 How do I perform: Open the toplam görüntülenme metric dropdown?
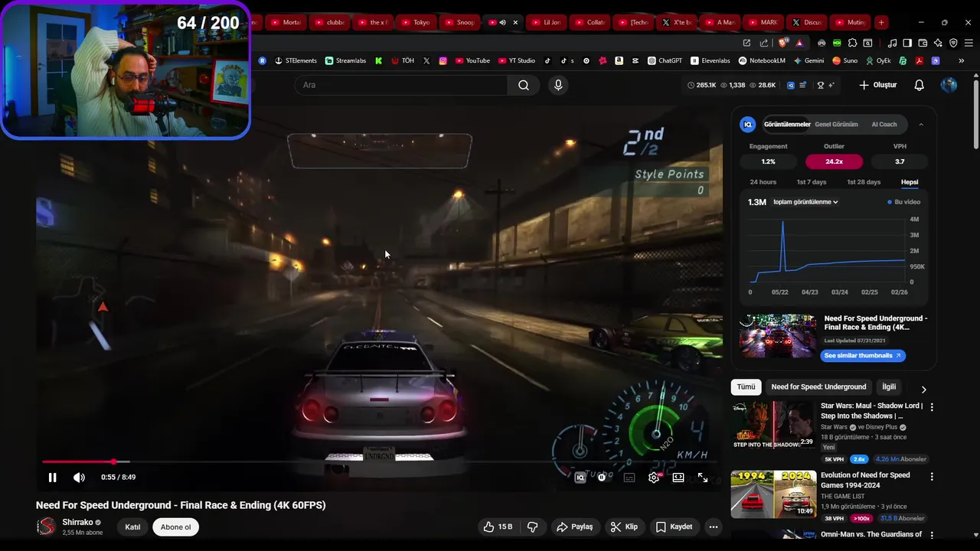pyautogui.click(x=805, y=202)
